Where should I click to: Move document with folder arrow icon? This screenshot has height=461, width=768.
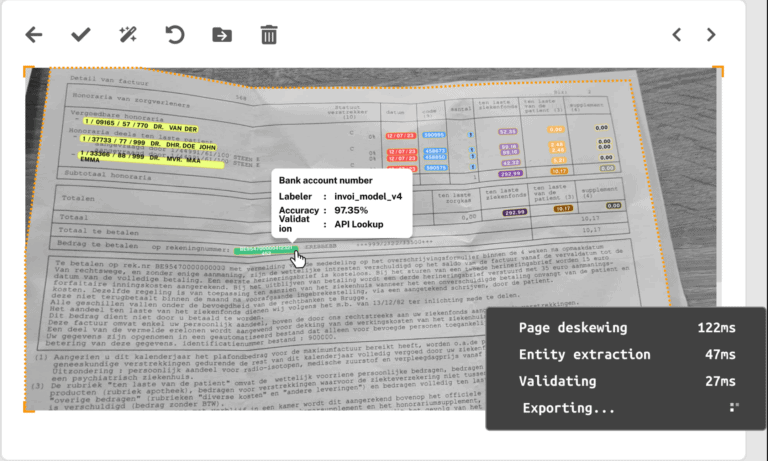click(x=222, y=35)
